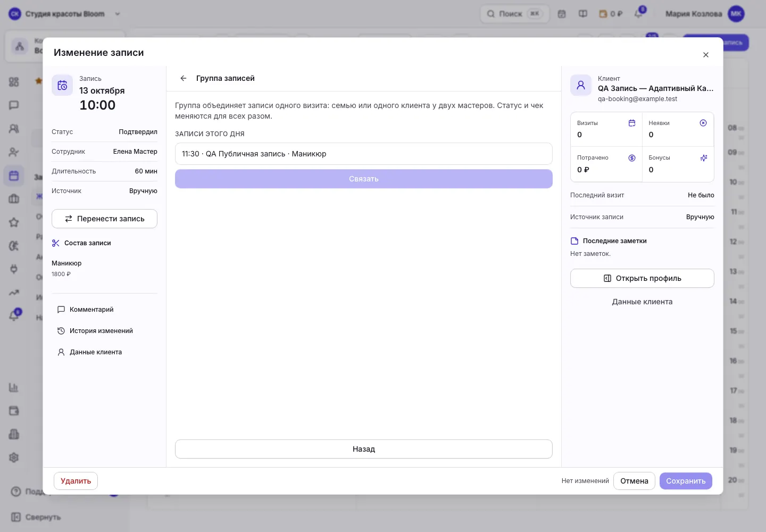This screenshot has width=766, height=532.
Task: Expand the Студия красоты Bloom dropdown
Action: (x=118, y=14)
